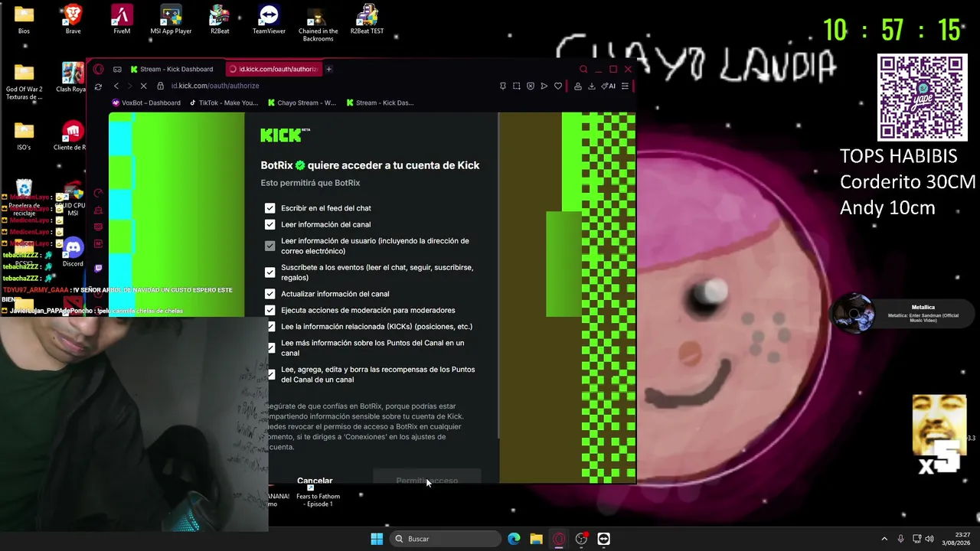
Task: Open the 'Chayo Stream - W...' bookmark
Action: [x=302, y=103]
